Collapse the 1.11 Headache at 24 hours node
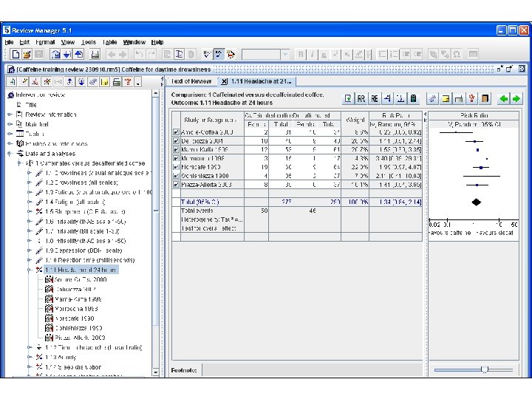This screenshot has height=399, width=532. tap(30, 270)
